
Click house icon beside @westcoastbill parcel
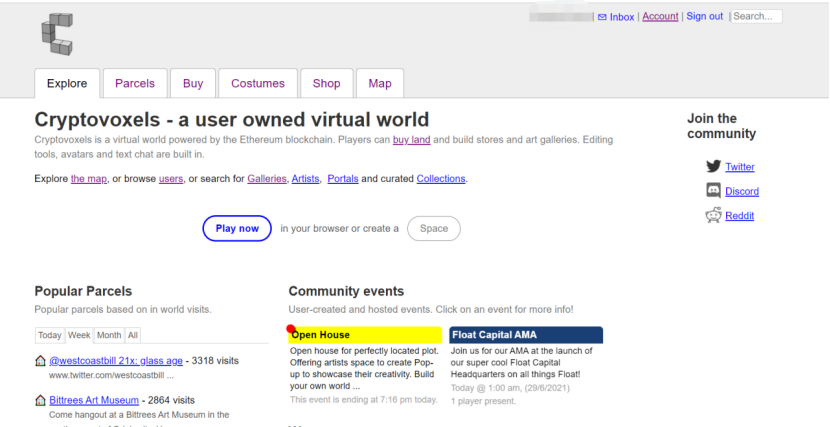40,361
